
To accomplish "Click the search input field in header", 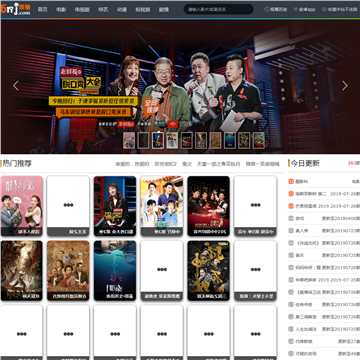I will [218, 9].
